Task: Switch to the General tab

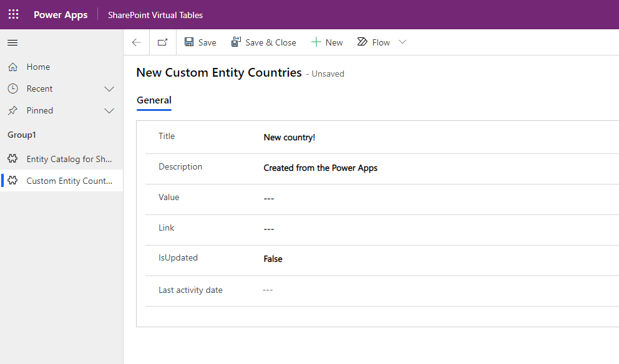Action: click(154, 100)
